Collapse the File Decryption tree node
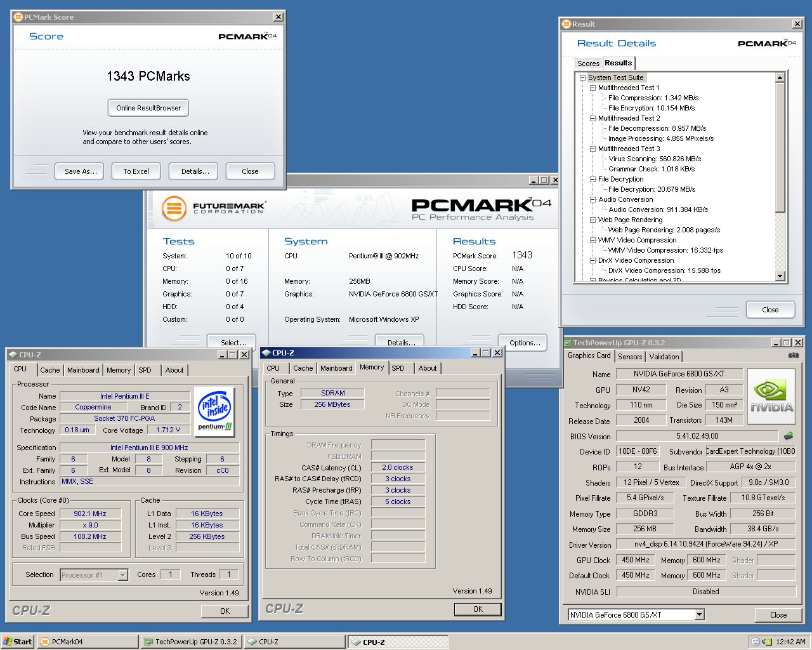The height and width of the screenshot is (650, 812). (593, 179)
